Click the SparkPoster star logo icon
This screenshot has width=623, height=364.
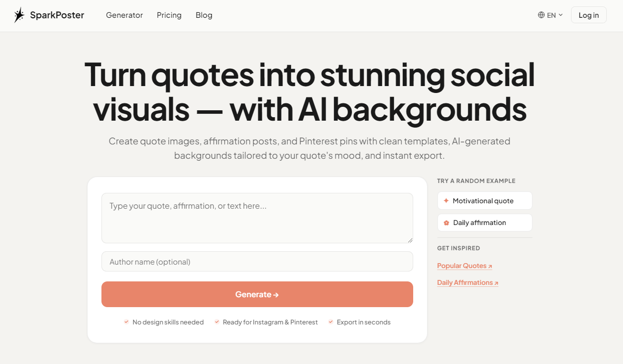(x=19, y=15)
